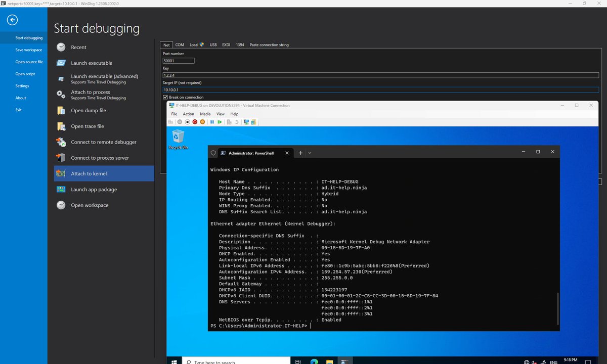Click Launch executable (advanced) icon
Image resolution: width=607 pixels, height=364 pixels.
click(61, 78)
